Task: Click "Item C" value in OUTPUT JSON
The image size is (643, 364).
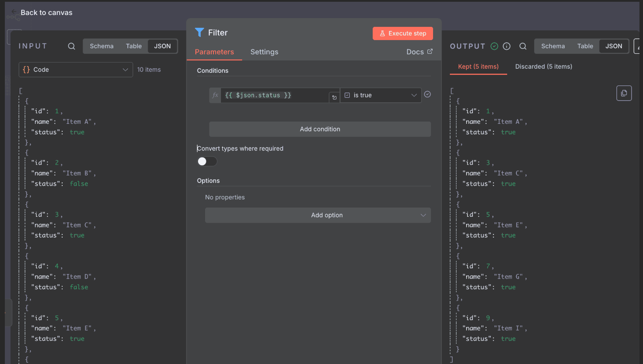Action: pyautogui.click(x=508, y=173)
